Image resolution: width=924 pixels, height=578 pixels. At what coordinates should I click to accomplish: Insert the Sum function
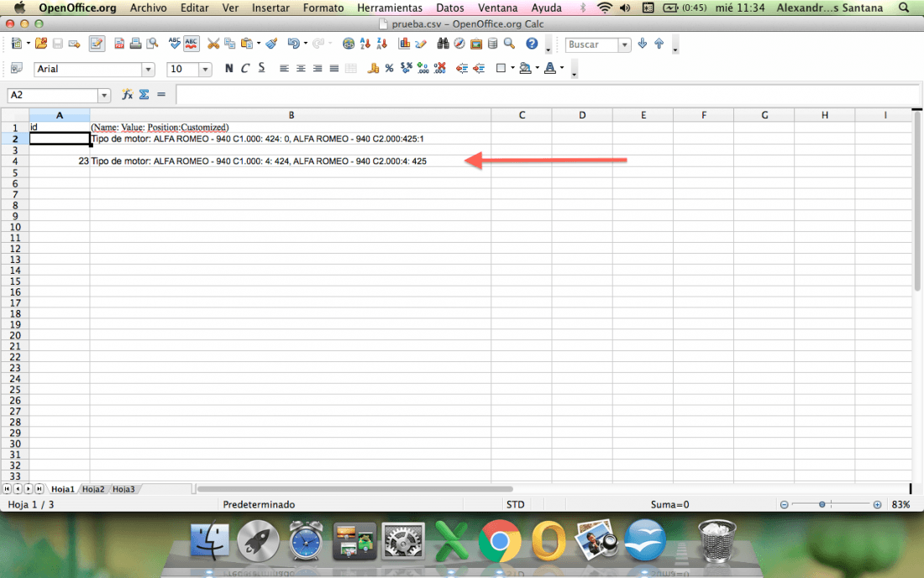click(144, 95)
